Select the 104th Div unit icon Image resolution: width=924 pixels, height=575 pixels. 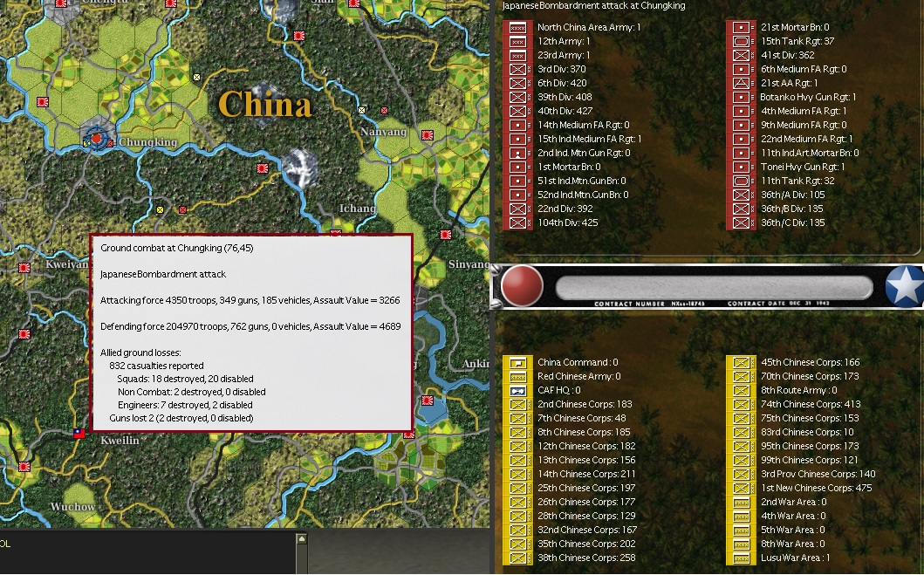[517, 222]
